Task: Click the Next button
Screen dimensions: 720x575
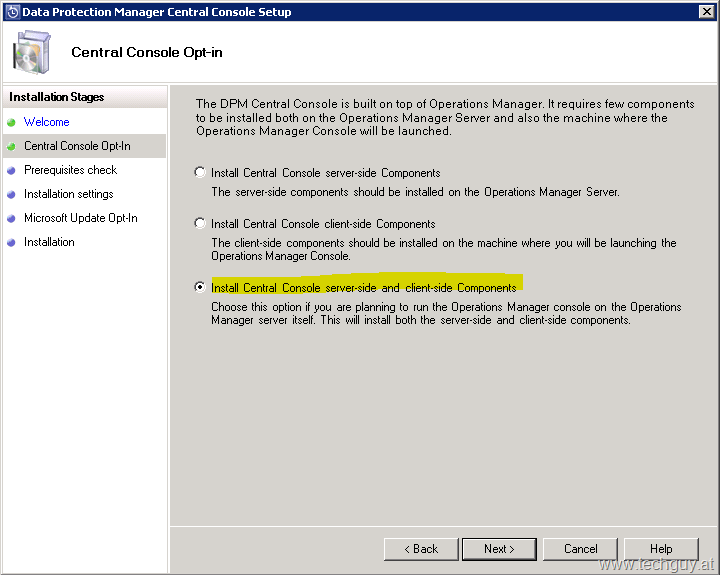Action: click(x=499, y=549)
